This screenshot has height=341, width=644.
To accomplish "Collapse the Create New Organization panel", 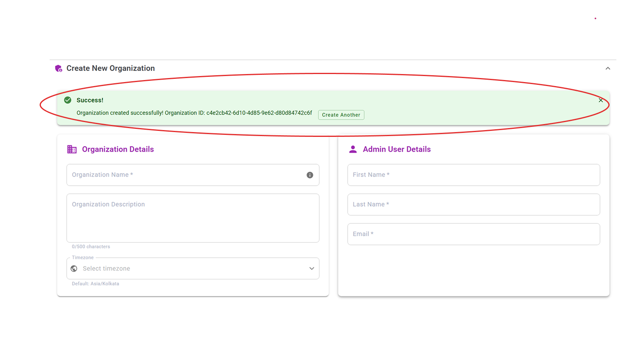I will coord(608,68).
